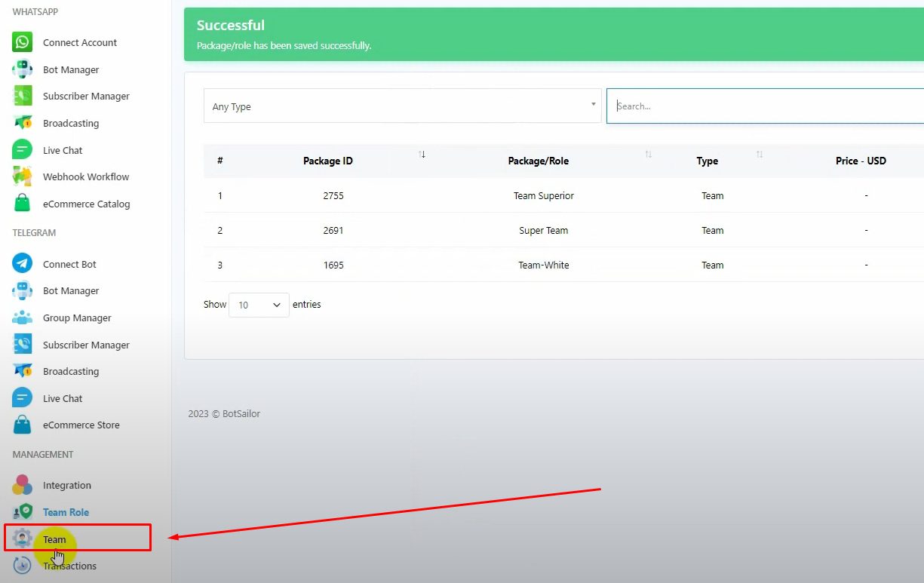This screenshot has height=583, width=924.
Task: Sort table by Package ID column
Action: click(x=422, y=155)
